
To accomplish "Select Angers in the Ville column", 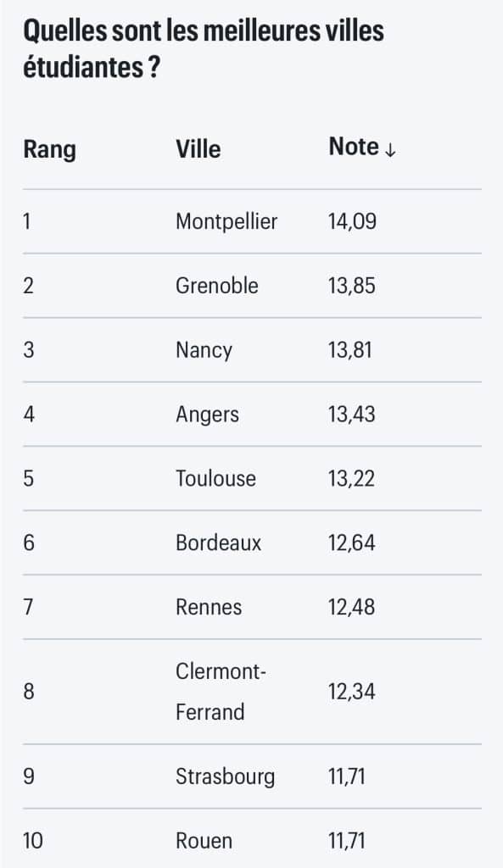I will point(208,415).
